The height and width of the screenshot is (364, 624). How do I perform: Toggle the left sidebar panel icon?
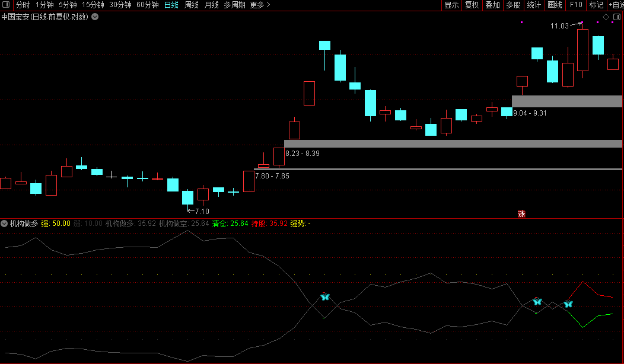pos(6,5)
